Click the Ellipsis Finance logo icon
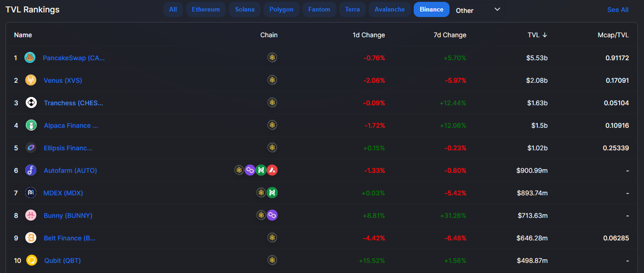Image resolution: width=644 pixels, height=273 pixels. click(31, 148)
